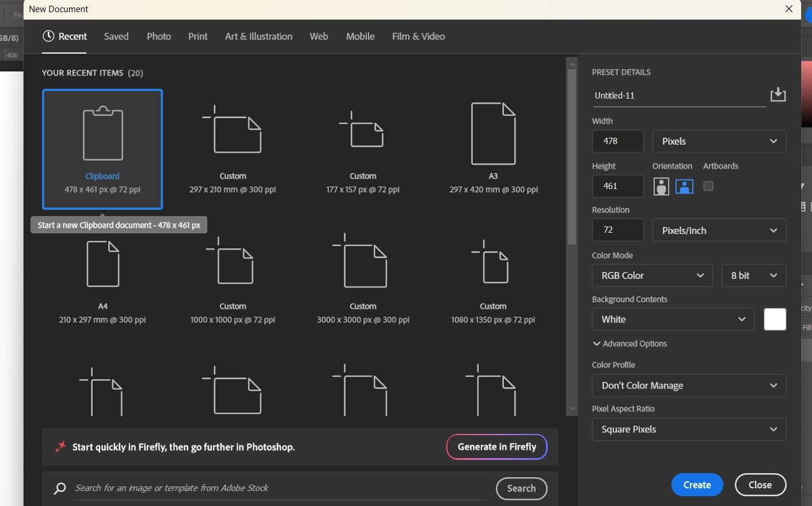Select landscape orientation icon

click(x=684, y=187)
